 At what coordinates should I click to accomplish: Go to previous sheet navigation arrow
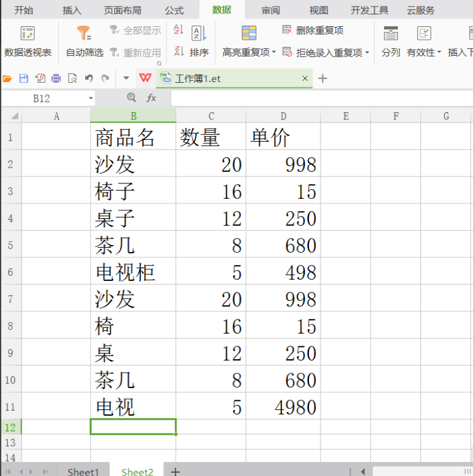pos(21,472)
